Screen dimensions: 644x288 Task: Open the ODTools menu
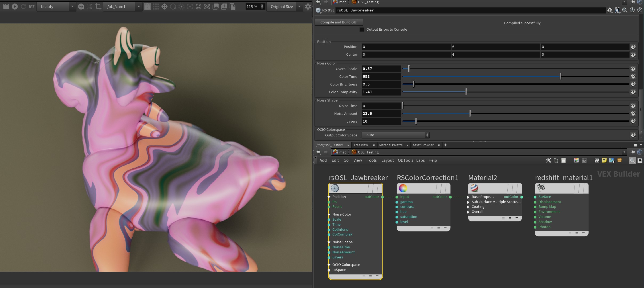tap(405, 160)
